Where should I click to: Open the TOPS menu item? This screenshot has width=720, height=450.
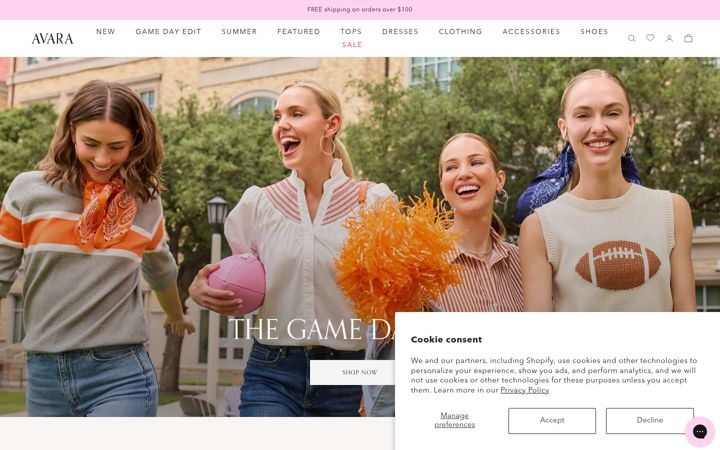[351, 32]
